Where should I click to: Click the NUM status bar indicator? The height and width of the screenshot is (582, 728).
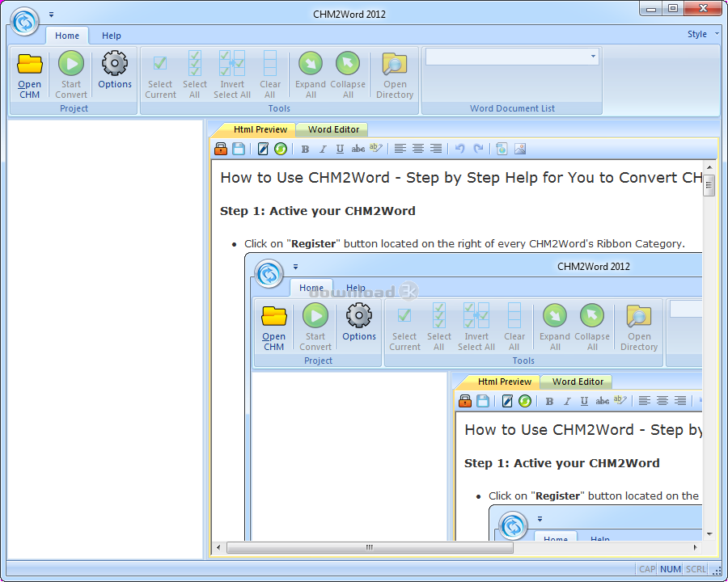671,569
